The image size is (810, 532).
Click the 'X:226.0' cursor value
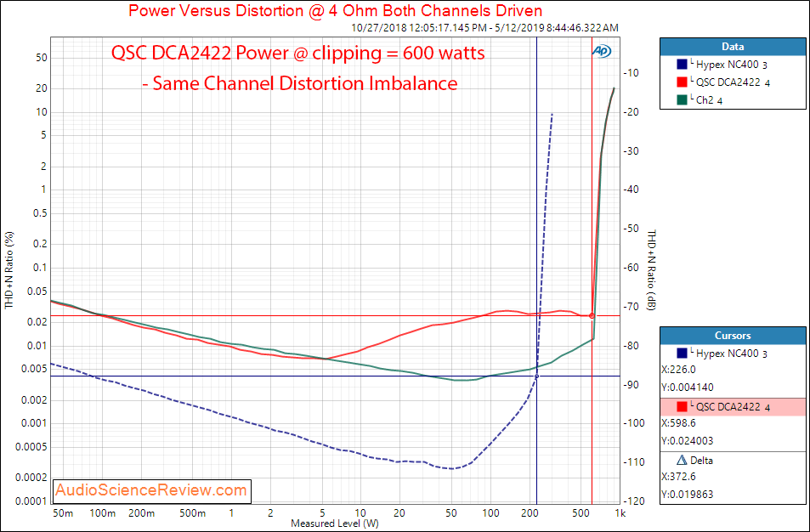[x=678, y=370]
